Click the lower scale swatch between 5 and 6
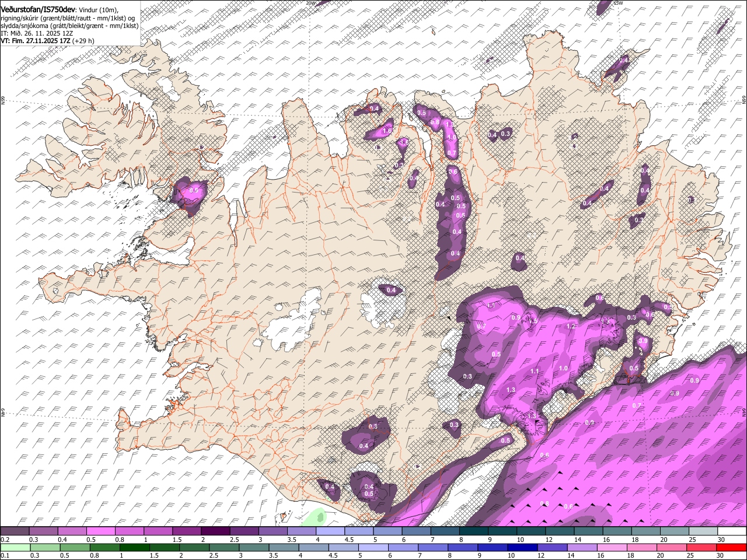 coord(373,547)
